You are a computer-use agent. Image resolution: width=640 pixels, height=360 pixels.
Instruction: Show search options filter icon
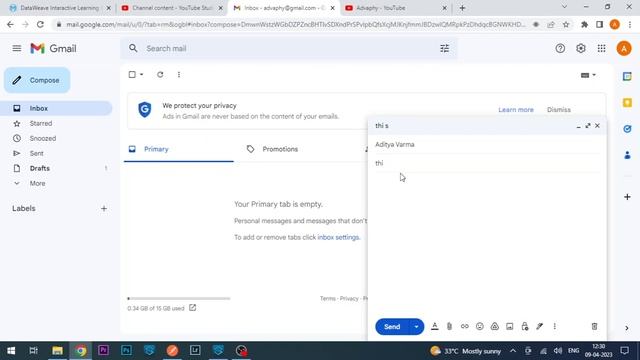click(444, 49)
